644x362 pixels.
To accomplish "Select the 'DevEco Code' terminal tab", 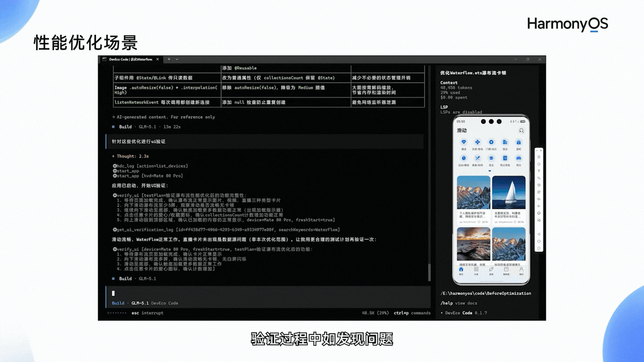I will (130, 59).
